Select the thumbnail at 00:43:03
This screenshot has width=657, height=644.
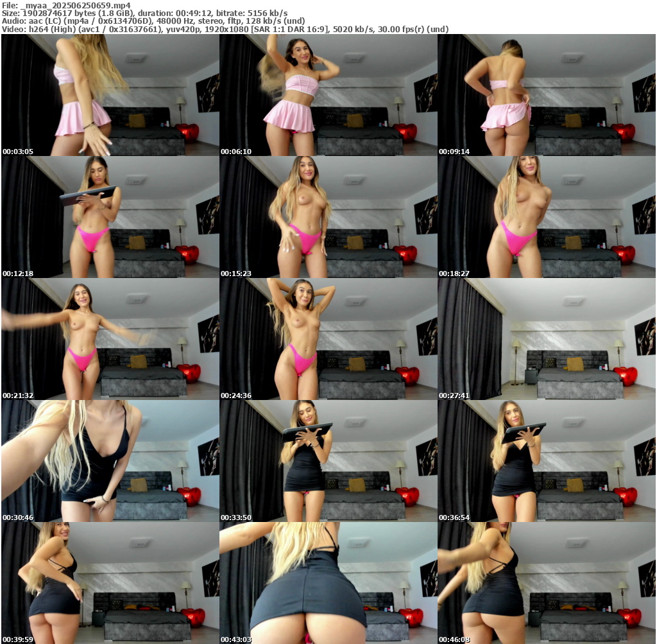click(328, 583)
